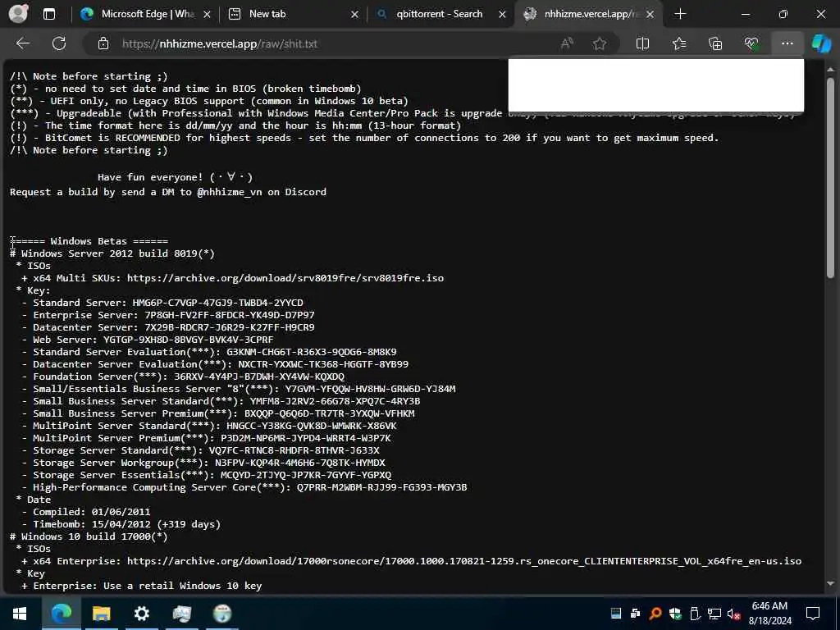Viewport: 840px width, 630px height.
Task: Switch to the New tab tab
Action: tap(292, 15)
